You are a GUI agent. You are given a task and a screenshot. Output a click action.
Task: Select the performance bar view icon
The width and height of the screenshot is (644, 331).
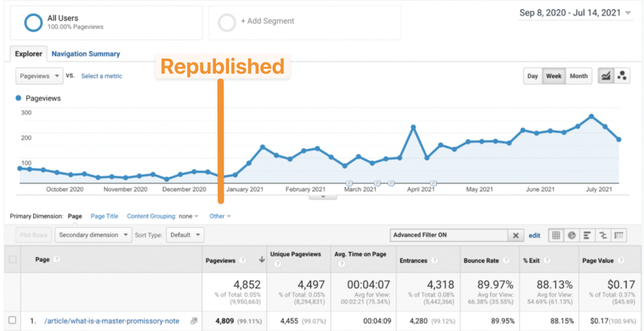(587, 235)
